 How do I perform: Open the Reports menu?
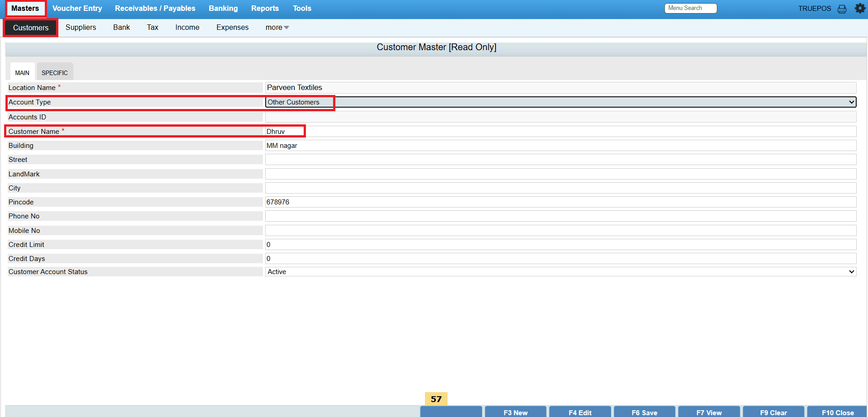[x=265, y=9]
